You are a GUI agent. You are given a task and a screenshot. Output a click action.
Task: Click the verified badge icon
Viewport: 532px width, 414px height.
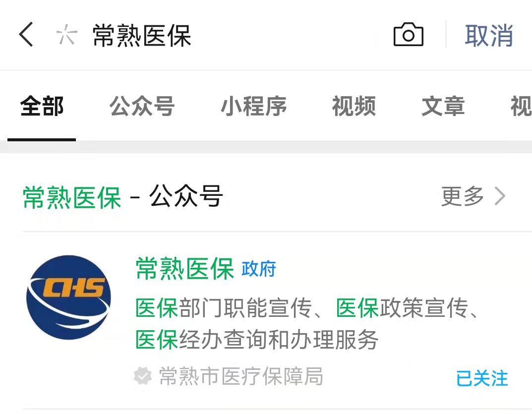click(x=142, y=376)
